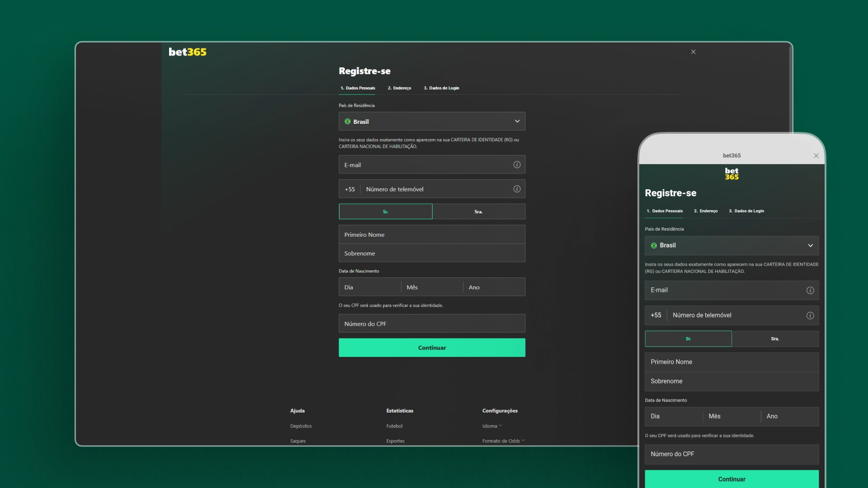The height and width of the screenshot is (488, 868).
Task: Select Sra. title option in desktop form
Action: tap(479, 211)
